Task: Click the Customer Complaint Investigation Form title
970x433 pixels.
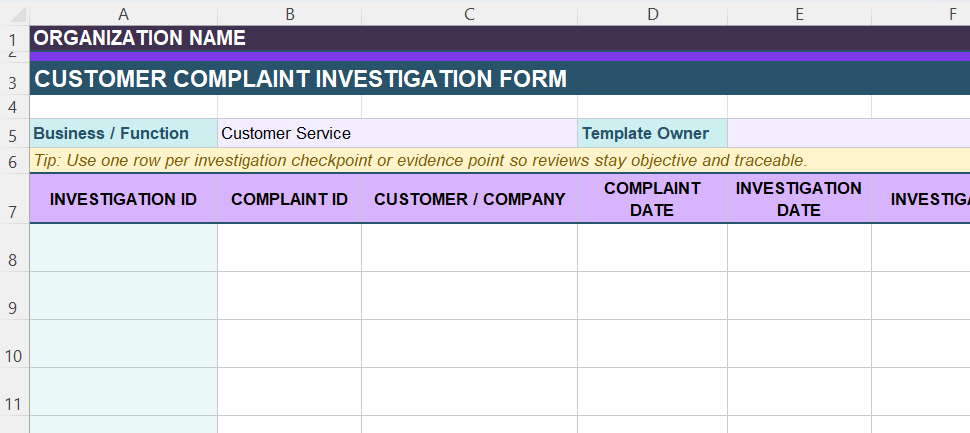Action: 300,79
